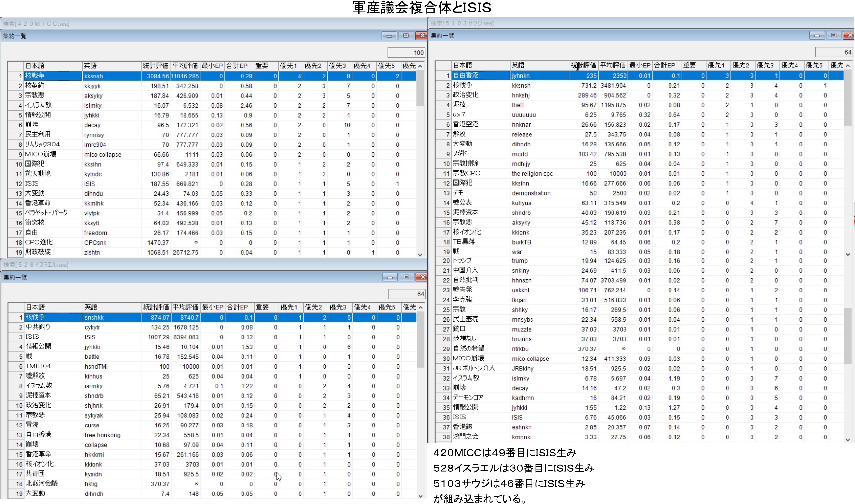This screenshot has width=855, height=504.
Task: Maximize the 5103サウジ 集約一覧 window
Action: 834,35
